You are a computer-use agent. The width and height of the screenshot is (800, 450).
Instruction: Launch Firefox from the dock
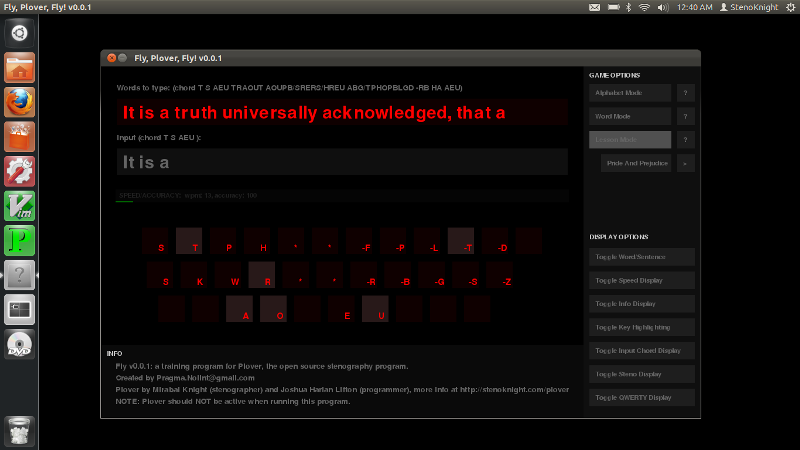coord(19,102)
